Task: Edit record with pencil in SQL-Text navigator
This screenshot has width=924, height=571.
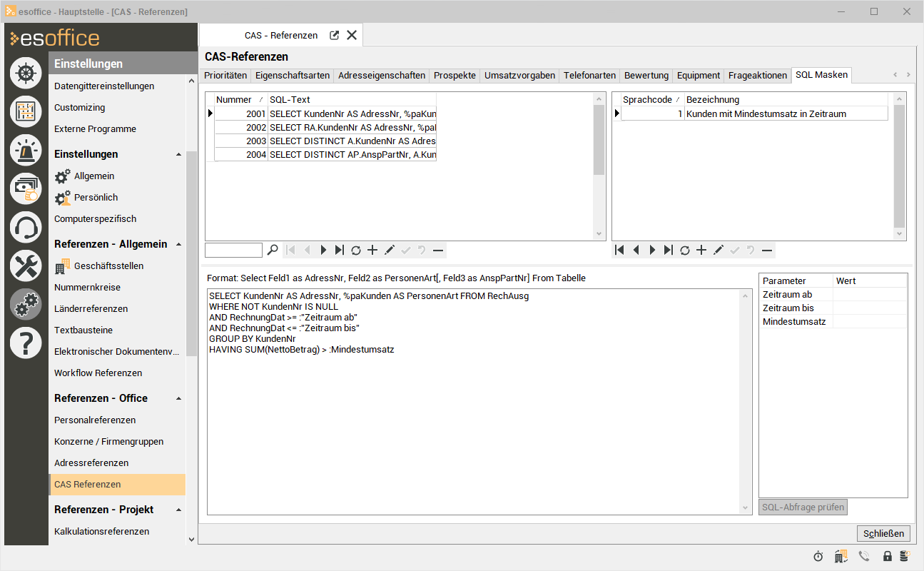Action: click(389, 250)
